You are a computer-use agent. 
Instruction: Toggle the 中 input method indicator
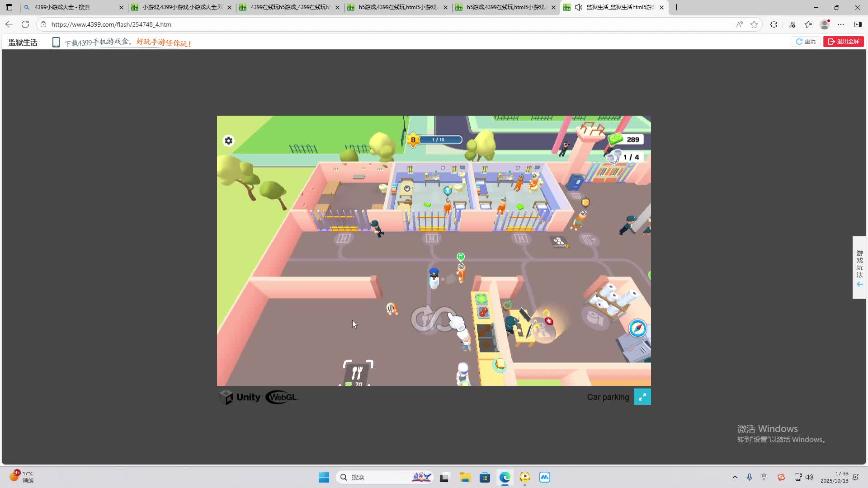764,477
